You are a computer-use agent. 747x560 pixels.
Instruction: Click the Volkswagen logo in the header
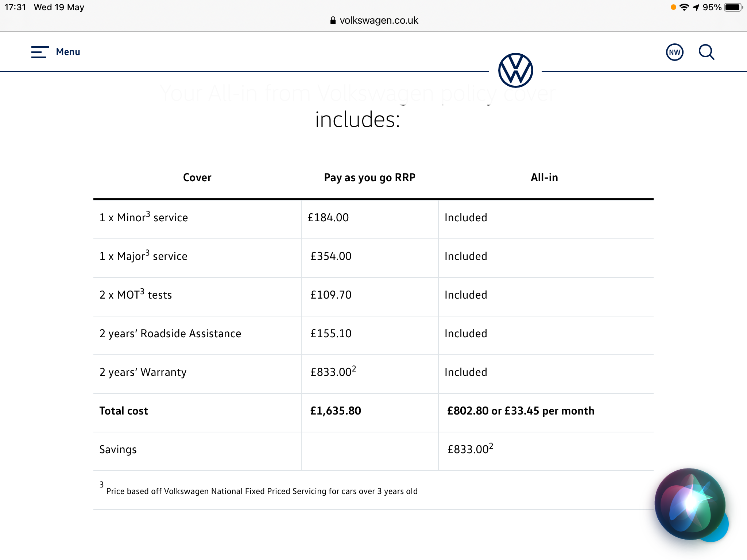pyautogui.click(x=516, y=70)
